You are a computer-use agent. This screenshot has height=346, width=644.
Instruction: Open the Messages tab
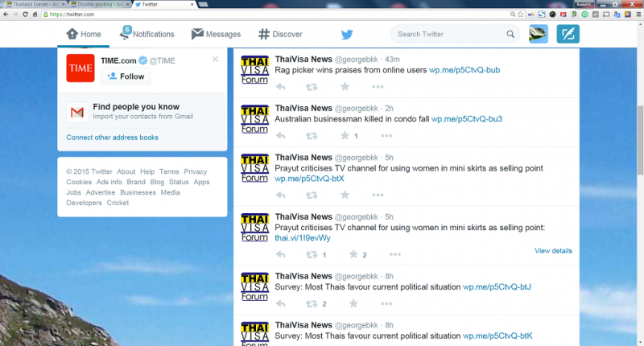[216, 34]
